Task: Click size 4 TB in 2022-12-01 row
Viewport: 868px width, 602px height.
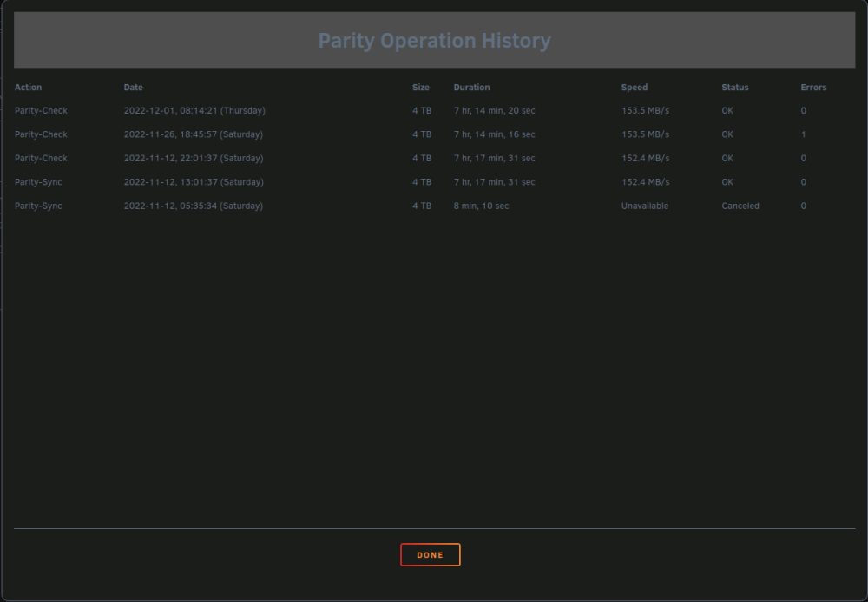Action: pyautogui.click(x=422, y=111)
